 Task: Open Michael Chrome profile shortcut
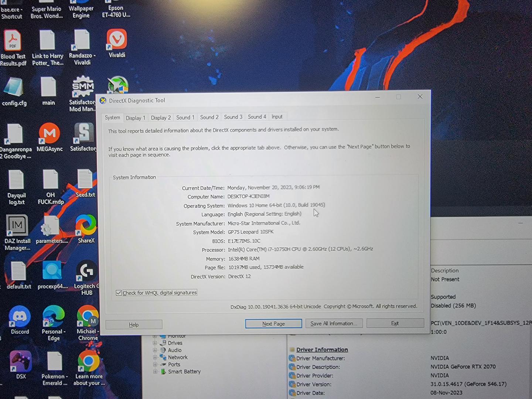click(88, 317)
